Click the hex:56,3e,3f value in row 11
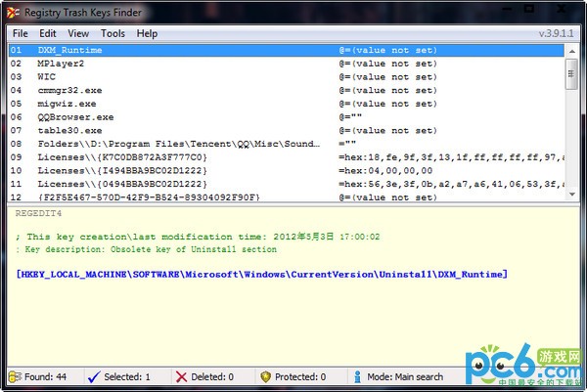Image resolution: width=587 pixels, height=392 pixels. (x=451, y=184)
